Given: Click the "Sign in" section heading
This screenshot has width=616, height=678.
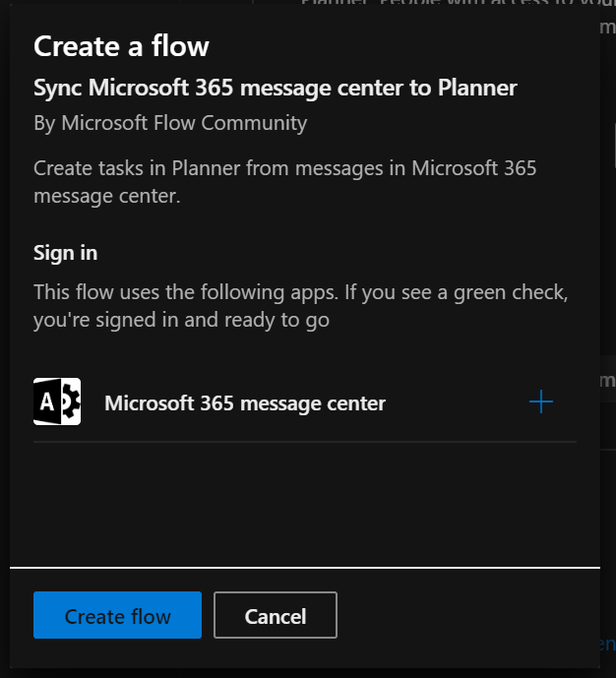Looking at the screenshot, I should pos(65,253).
